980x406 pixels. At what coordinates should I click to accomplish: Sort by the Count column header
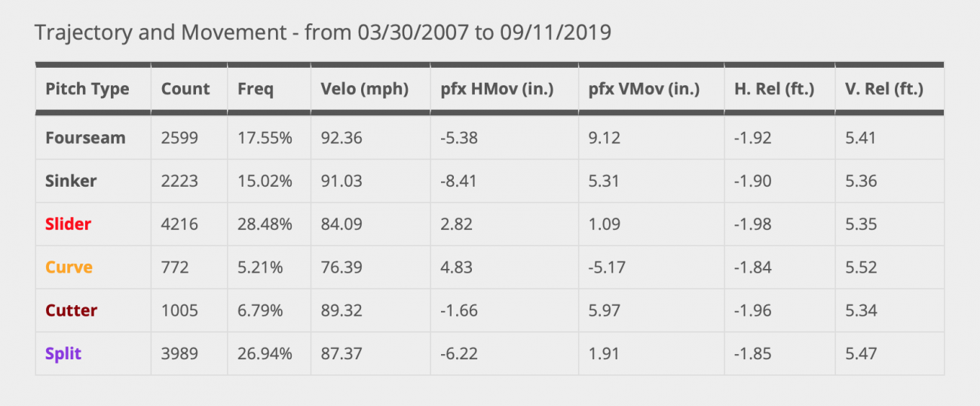click(185, 89)
